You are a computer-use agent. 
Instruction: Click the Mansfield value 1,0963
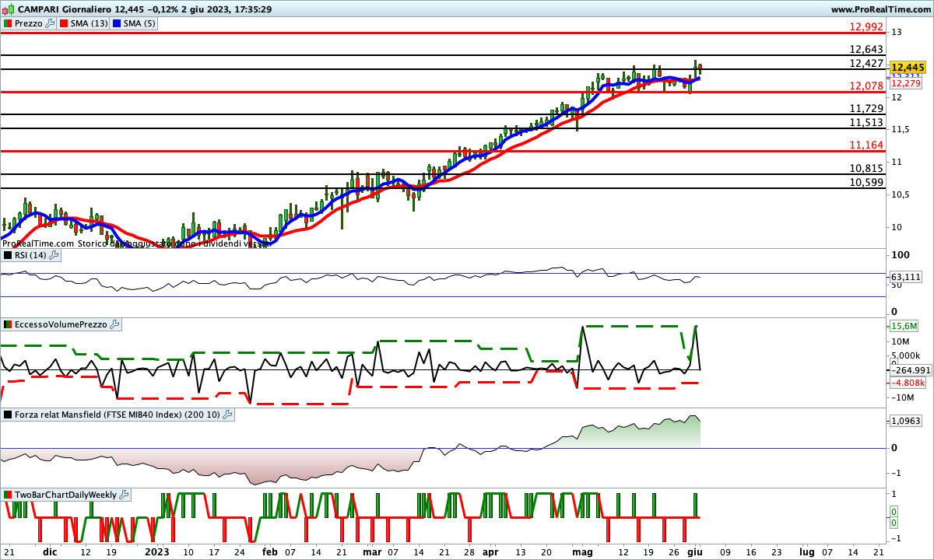(906, 420)
